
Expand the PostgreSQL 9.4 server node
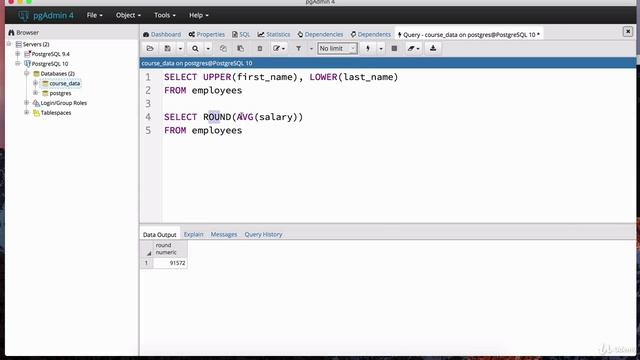pos(18,53)
